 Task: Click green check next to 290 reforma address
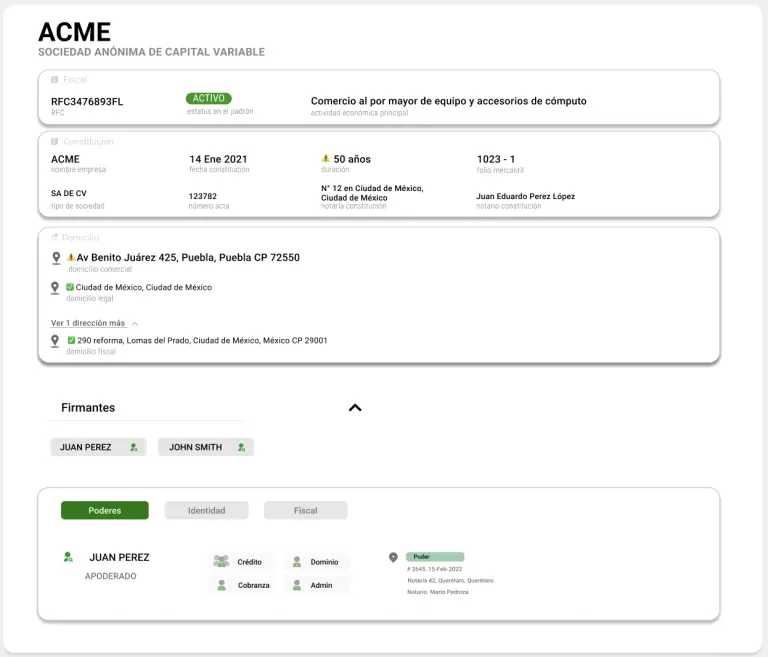pyautogui.click(x=71, y=340)
